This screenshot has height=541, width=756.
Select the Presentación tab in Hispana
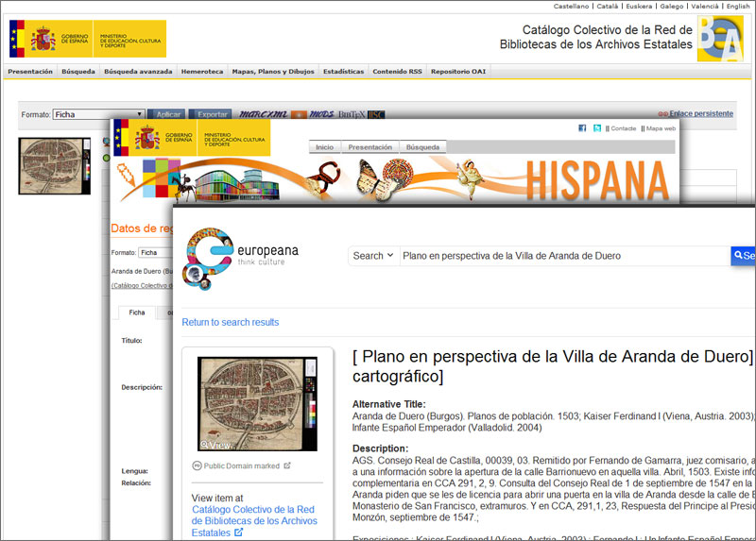[x=369, y=147]
